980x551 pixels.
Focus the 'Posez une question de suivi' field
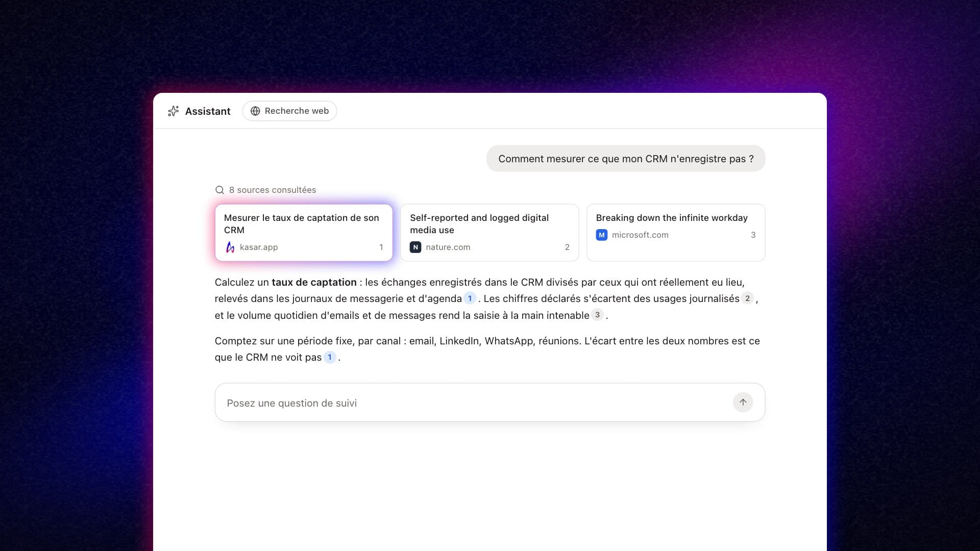click(x=489, y=403)
